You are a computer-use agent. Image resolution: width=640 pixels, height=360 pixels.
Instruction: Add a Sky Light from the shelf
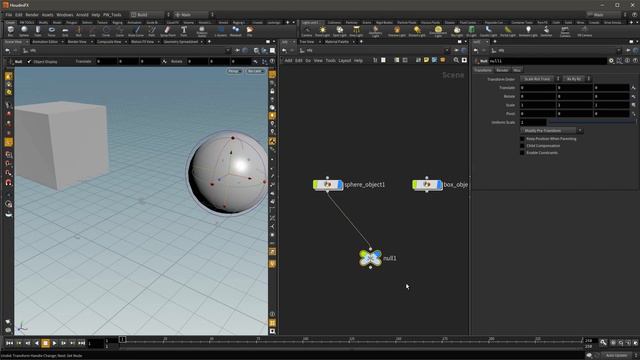[457, 31]
